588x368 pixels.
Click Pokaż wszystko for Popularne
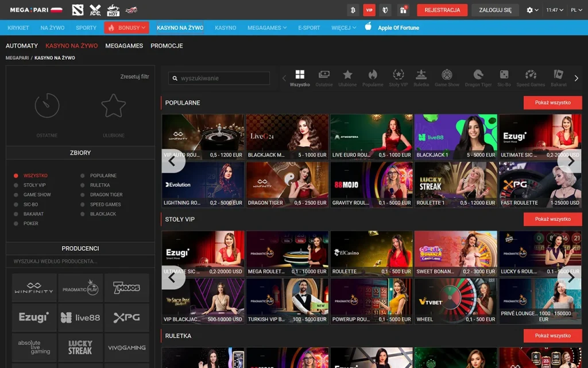553,102
